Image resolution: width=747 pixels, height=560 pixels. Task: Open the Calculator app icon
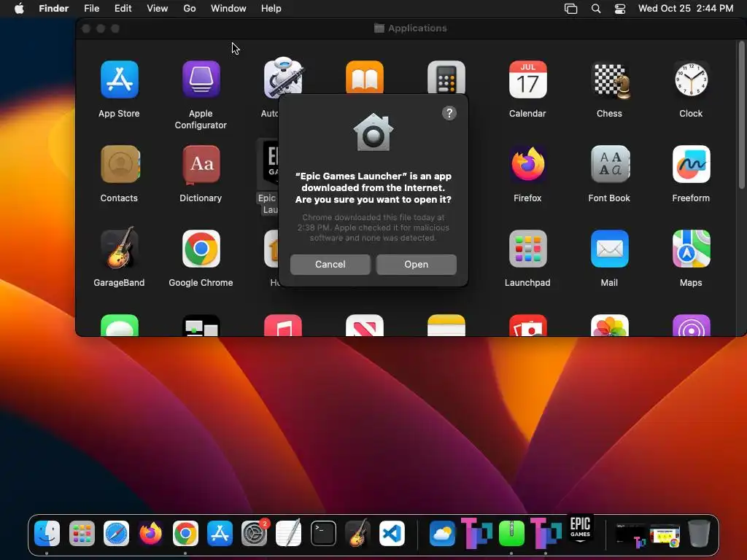click(446, 77)
